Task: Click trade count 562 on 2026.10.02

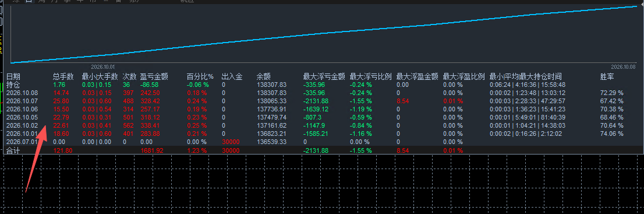Action: point(129,125)
